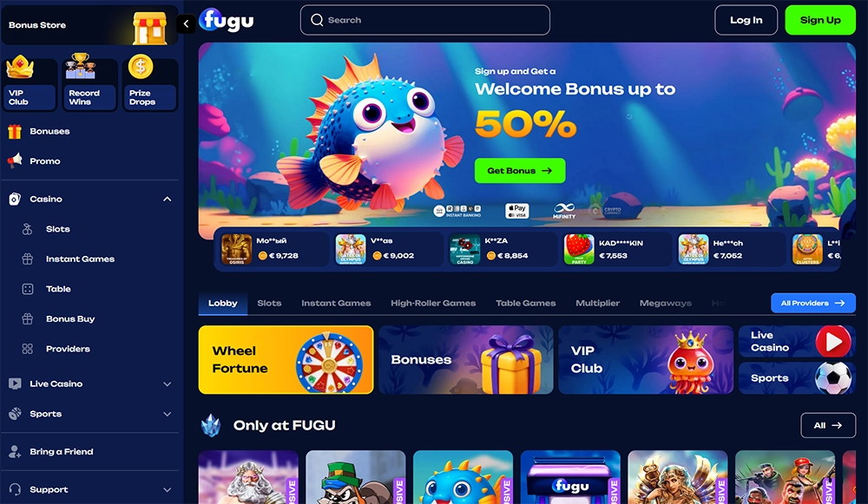This screenshot has height=504, width=868.
Task: Open Bonuses gift icon in sidebar
Action: [15, 132]
